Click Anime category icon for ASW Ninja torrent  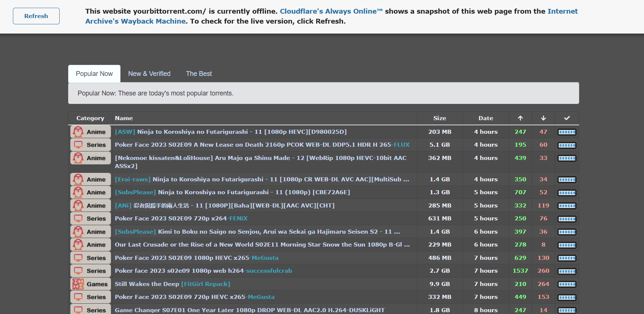[78, 132]
